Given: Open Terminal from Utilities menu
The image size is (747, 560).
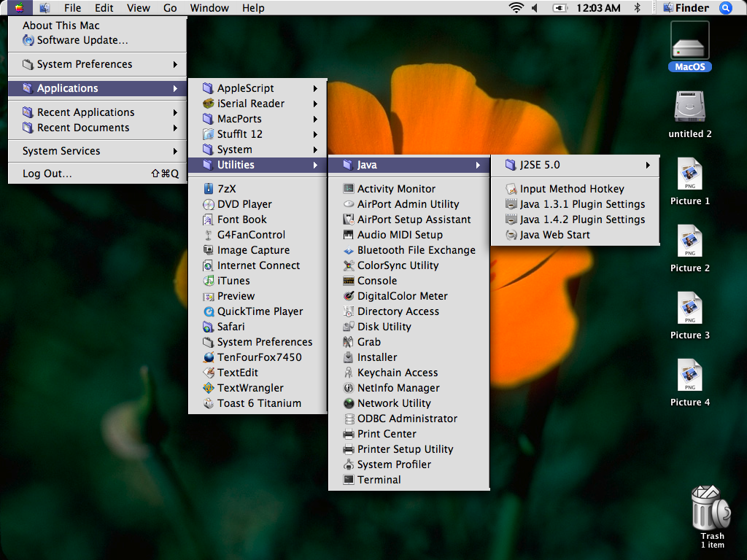Looking at the screenshot, I should (x=409, y=480).
